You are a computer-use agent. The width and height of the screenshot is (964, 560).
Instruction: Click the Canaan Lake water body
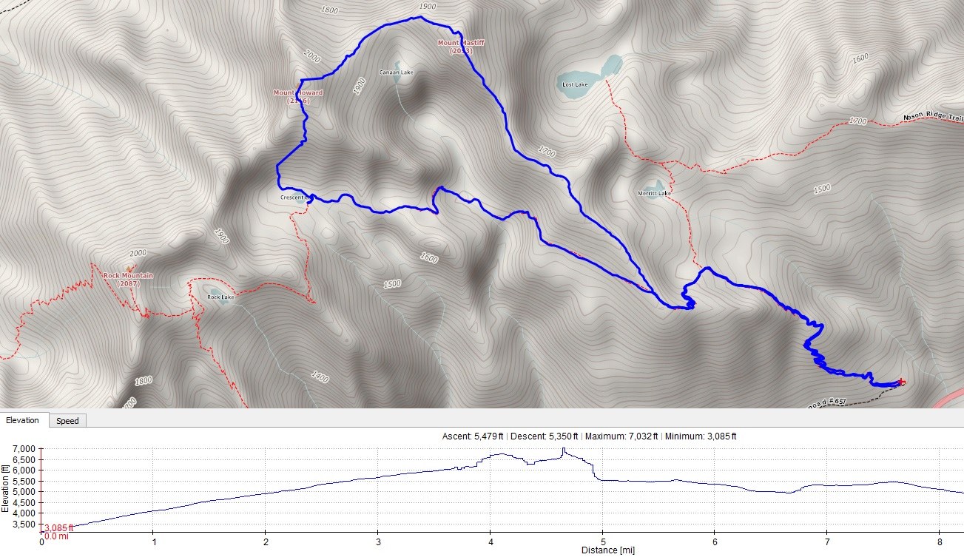(398, 66)
